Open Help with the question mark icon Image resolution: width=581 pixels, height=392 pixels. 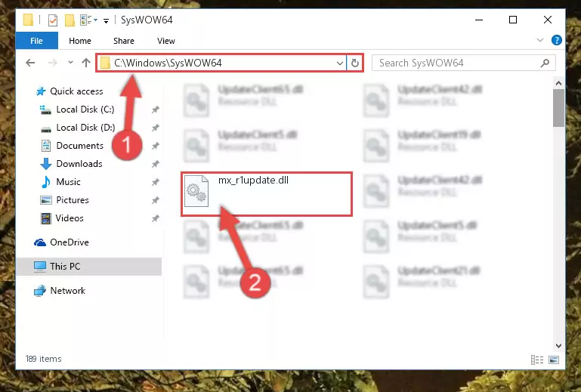pos(557,40)
